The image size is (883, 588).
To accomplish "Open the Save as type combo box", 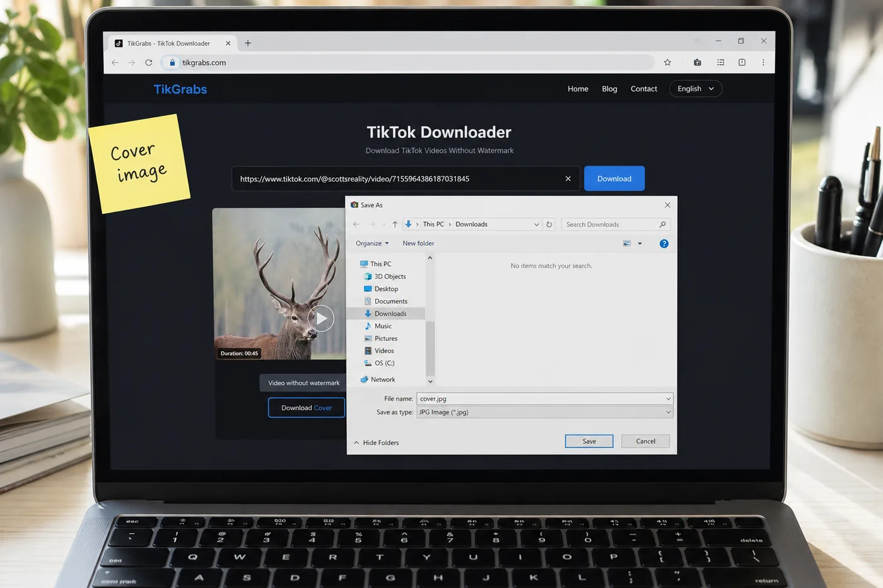I will (x=545, y=412).
